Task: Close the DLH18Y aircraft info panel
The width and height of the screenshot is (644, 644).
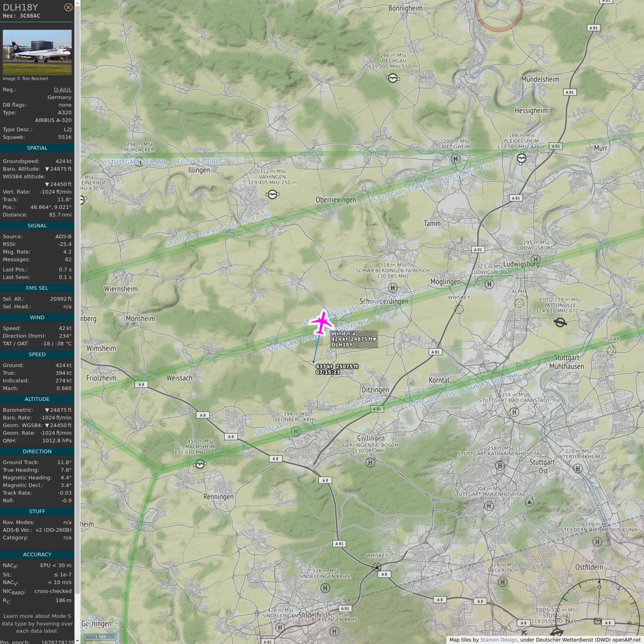Action: pyautogui.click(x=68, y=7)
